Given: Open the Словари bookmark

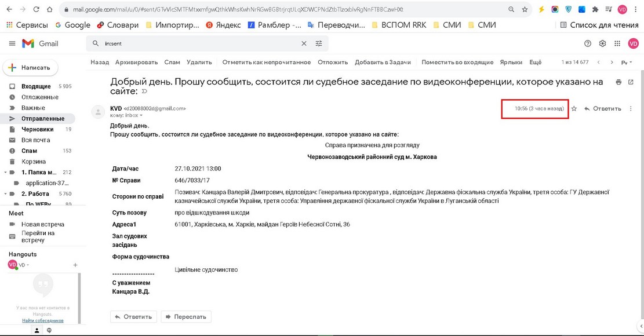Looking at the screenshot, I should 118,25.
